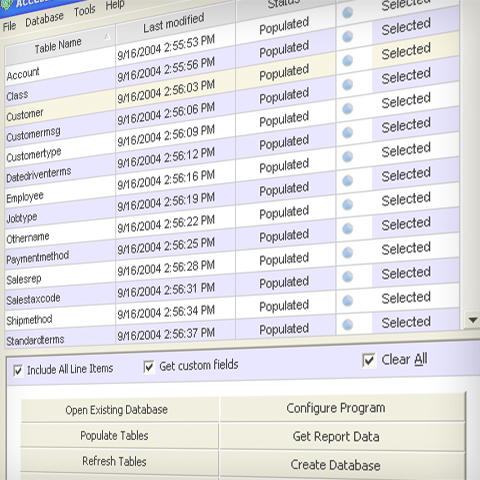Viewport: 480px width, 480px height.
Task: Click the Employee row's blue dot icon
Action: click(x=347, y=156)
